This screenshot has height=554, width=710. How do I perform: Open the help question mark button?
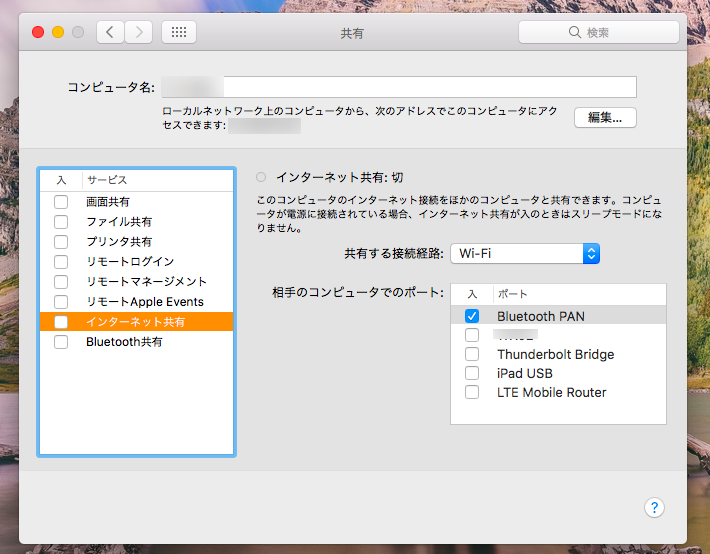coord(654,508)
